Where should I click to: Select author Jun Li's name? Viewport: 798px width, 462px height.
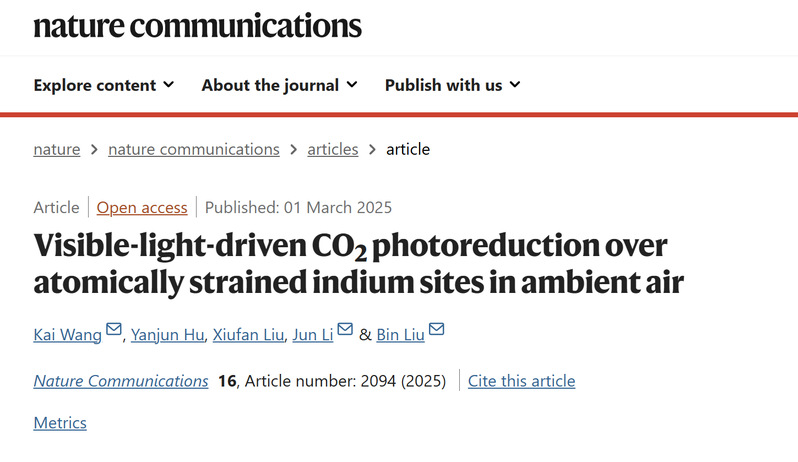coord(312,334)
